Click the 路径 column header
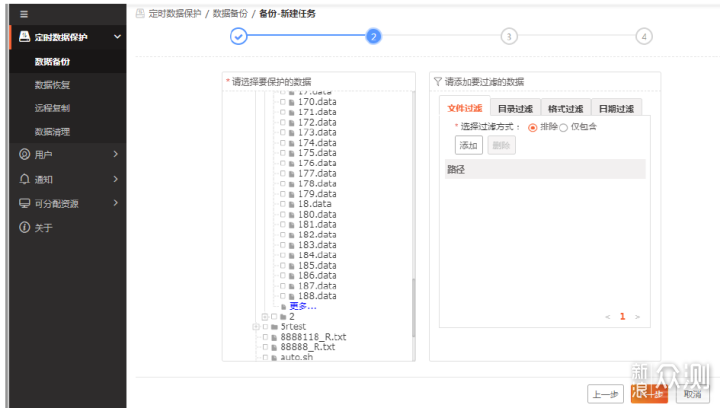 pos(545,169)
